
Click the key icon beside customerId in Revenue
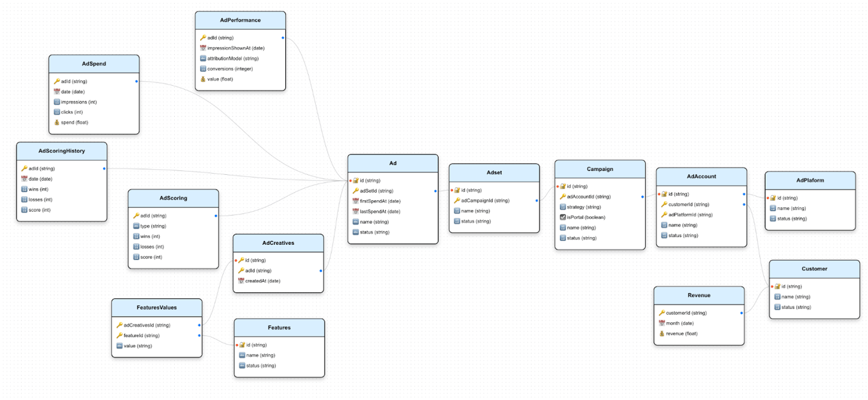[661, 313]
